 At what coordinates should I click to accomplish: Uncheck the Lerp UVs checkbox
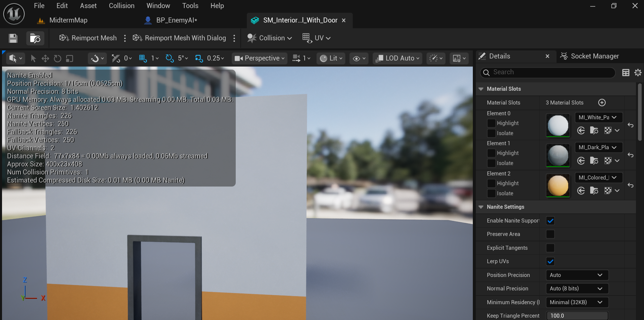[551, 262]
